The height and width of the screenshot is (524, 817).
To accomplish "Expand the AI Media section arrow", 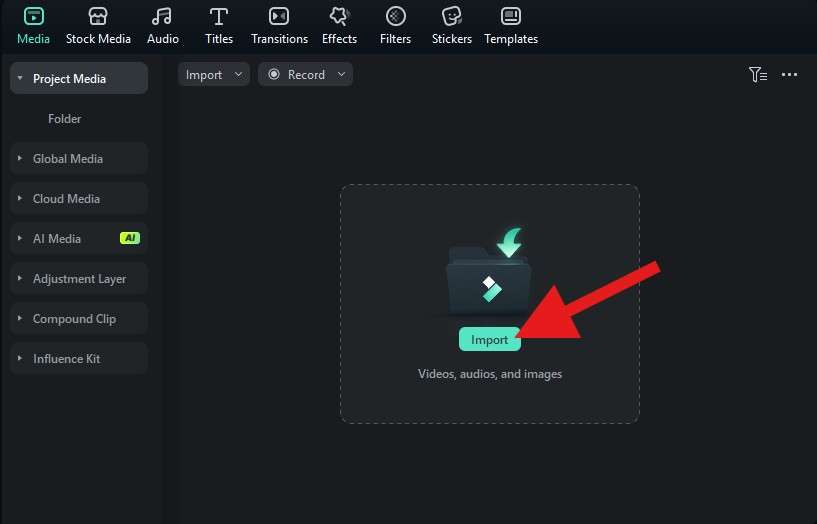I will tap(20, 238).
